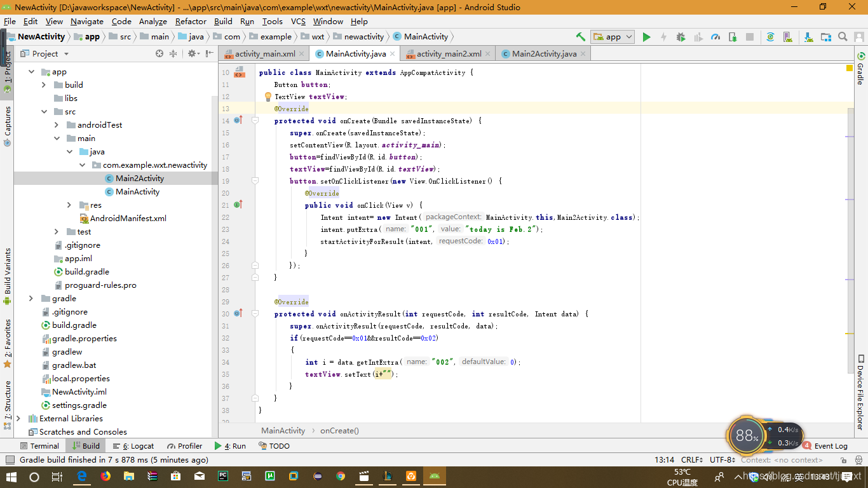Sync project with Gradle files icon

pyautogui.click(x=770, y=37)
